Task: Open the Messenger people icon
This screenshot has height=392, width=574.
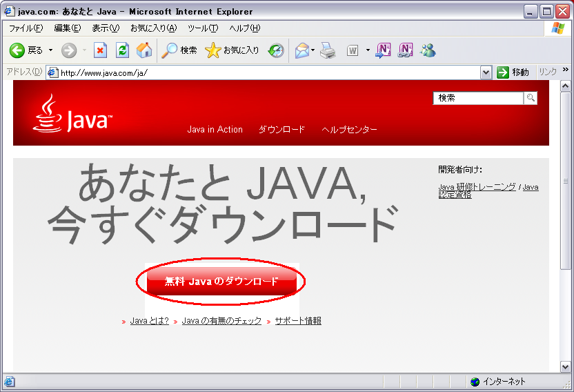Action: (428, 50)
